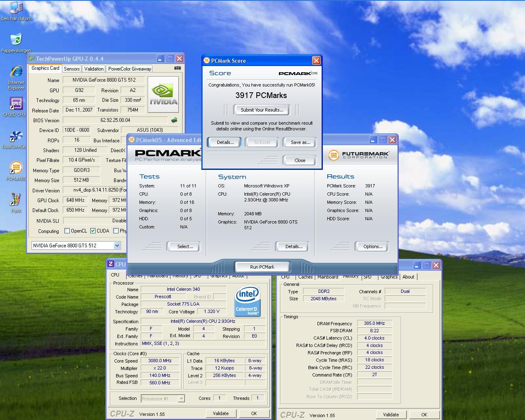Image resolution: width=525 pixels, height=420 pixels.
Task: Select the Graphics Card tab in GPU-Z
Action: 46,68
